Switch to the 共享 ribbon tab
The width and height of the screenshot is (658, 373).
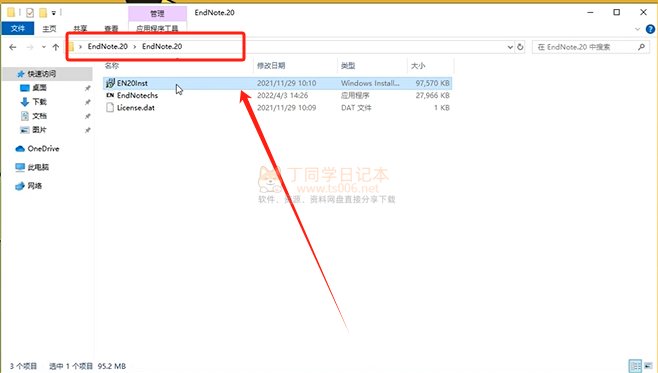coord(80,29)
